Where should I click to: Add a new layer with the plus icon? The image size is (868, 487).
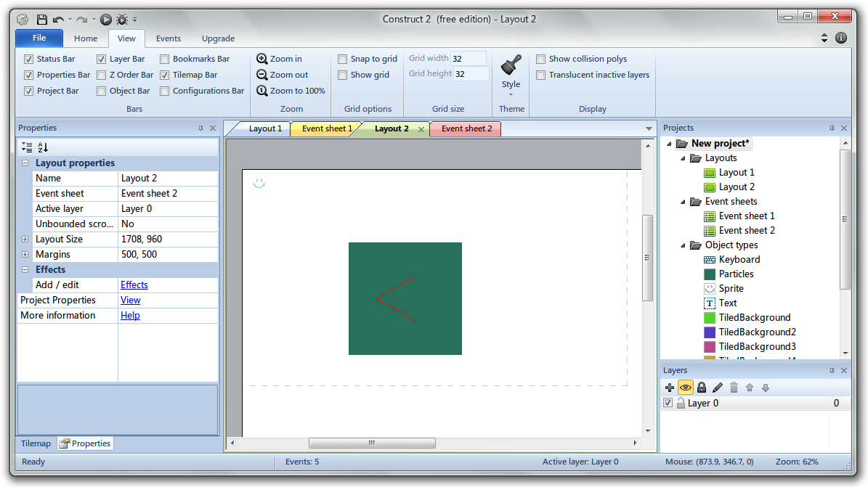[x=670, y=388]
